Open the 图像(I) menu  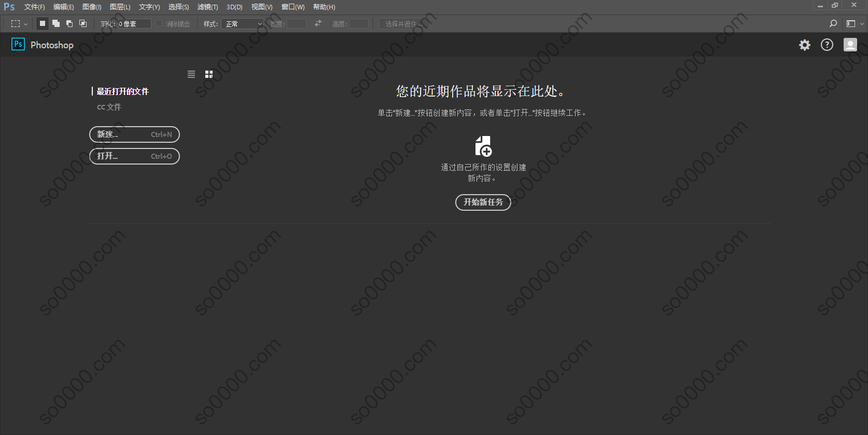pyautogui.click(x=92, y=7)
